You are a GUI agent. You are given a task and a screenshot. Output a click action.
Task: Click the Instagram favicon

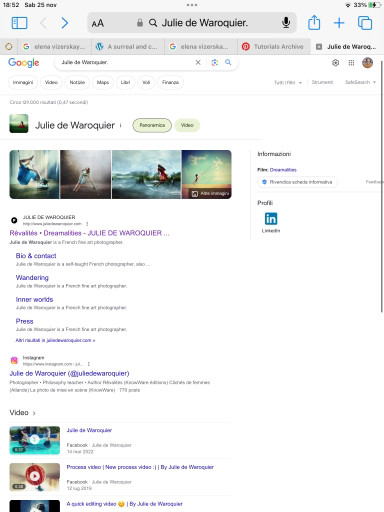point(14,360)
